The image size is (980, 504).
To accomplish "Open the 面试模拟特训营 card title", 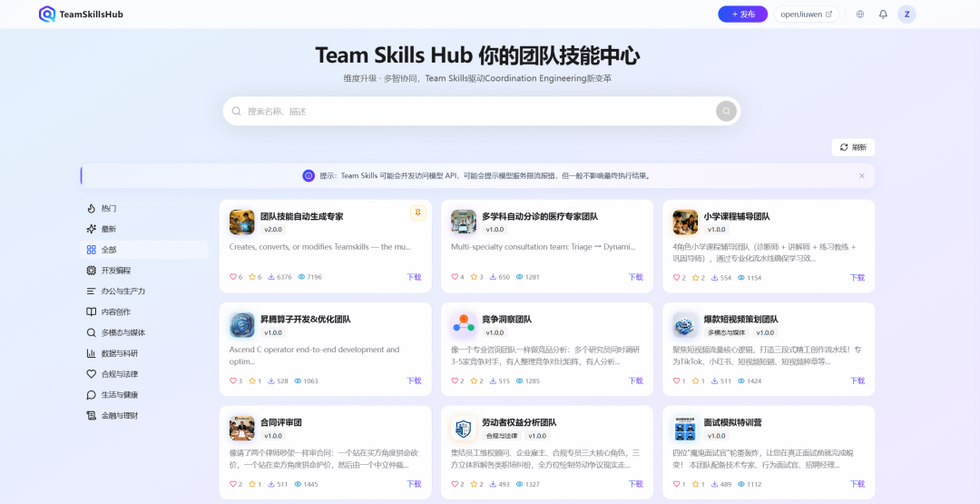I will pos(732,422).
